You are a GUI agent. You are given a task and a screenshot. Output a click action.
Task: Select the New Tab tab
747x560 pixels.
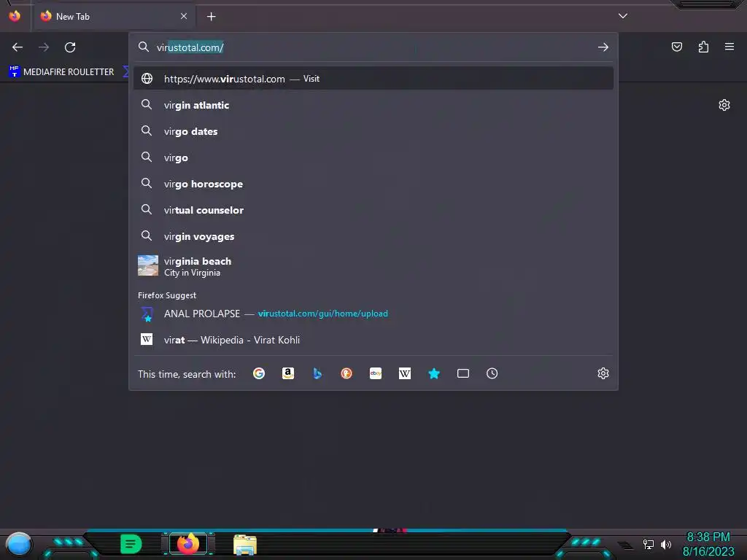(115, 16)
